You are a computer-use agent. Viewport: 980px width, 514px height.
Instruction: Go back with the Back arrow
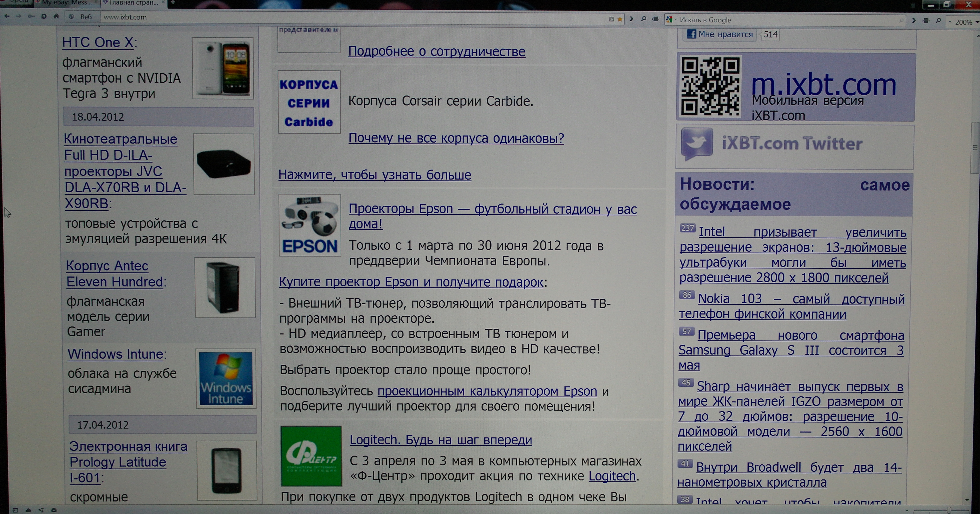[x=6, y=16]
